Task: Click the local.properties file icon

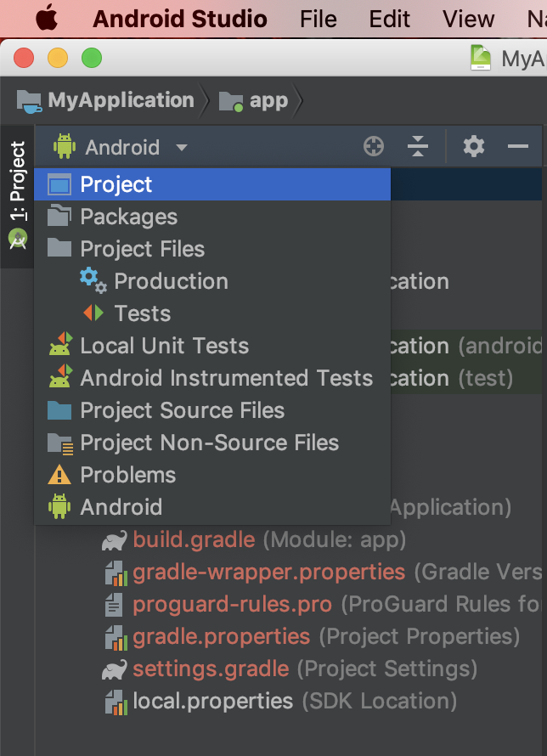Action: (116, 702)
